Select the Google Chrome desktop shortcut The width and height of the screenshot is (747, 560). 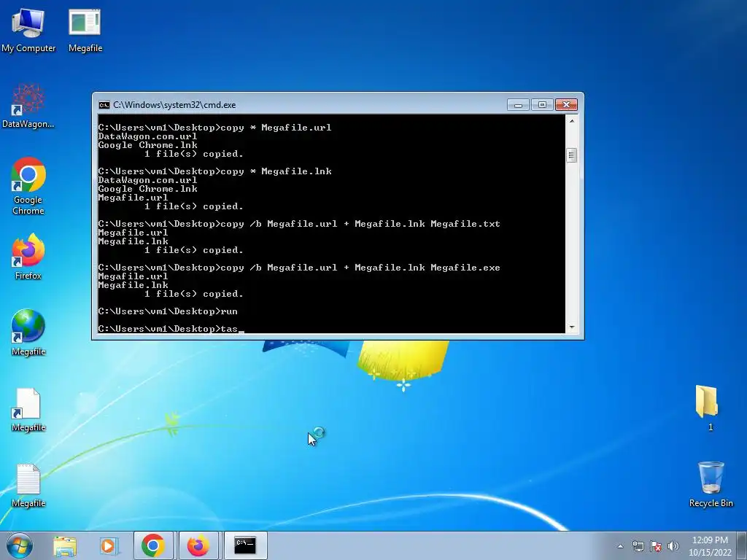point(28,186)
